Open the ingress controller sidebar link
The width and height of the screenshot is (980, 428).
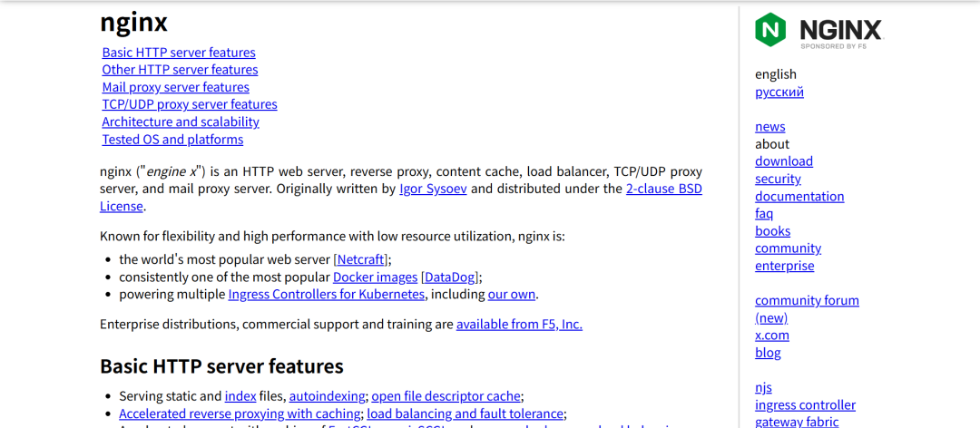[x=805, y=405]
